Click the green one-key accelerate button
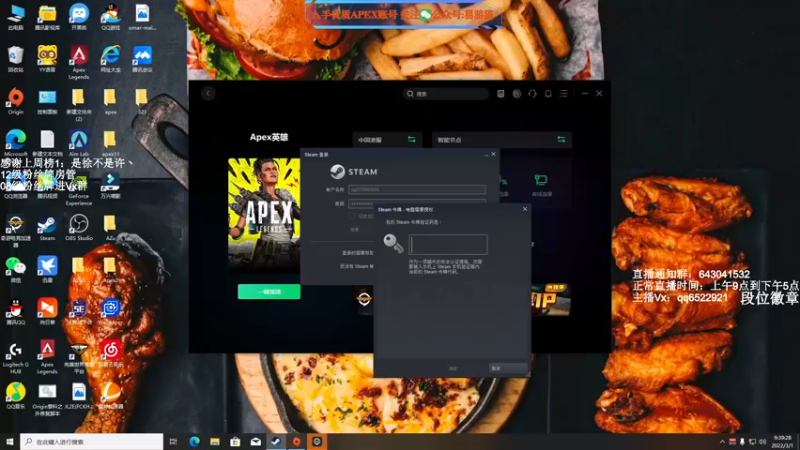The image size is (800, 450). click(x=269, y=291)
